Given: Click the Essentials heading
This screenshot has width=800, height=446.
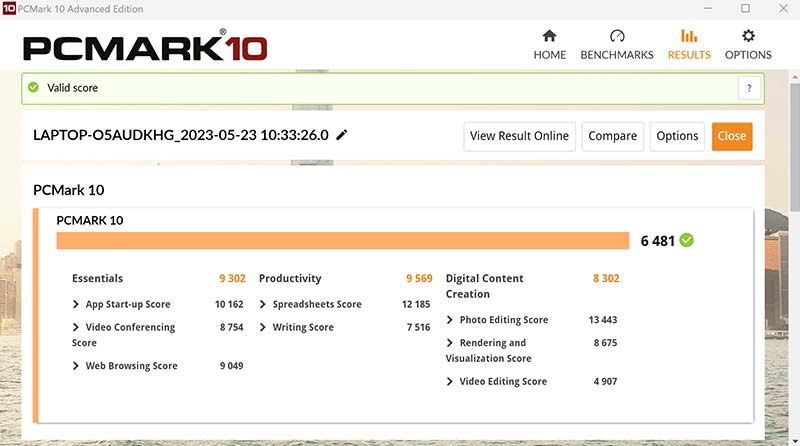Looking at the screenshot, I should coord(97,278).
